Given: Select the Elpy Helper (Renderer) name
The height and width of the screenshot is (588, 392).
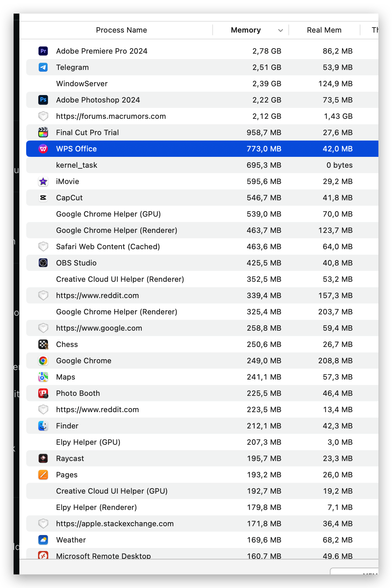Looking at the screenshot, I should tap(96, 507).
